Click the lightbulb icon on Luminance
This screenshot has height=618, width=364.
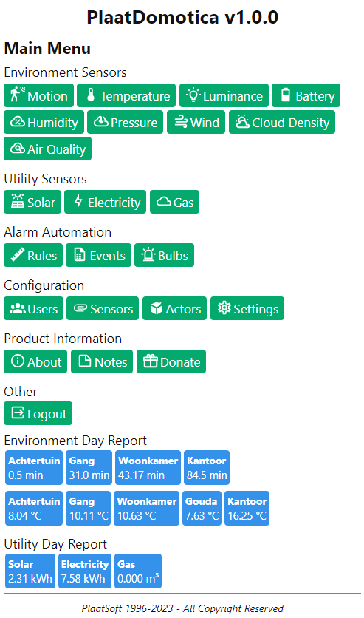coord(193,95)
